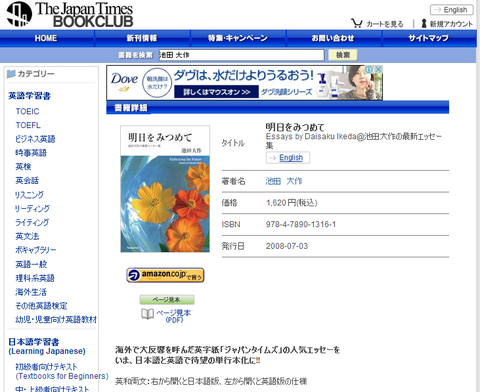The height and width of the screenshot is (392, 480).
Task: Click the ISBN value 978-4-7890-1316-1
Action: coord(301,225)
